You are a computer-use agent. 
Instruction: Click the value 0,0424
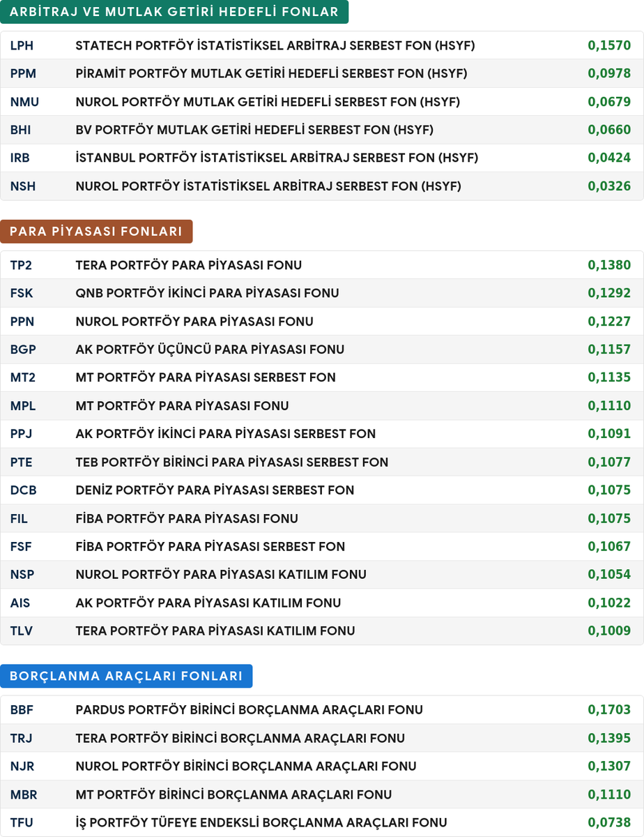[x=609, y=158]
